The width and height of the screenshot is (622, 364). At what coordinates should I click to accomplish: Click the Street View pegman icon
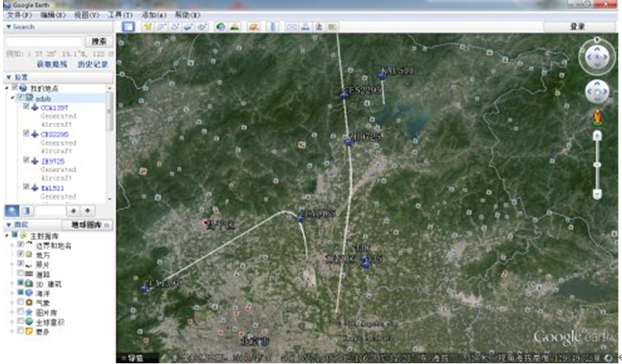click(598, 118)
